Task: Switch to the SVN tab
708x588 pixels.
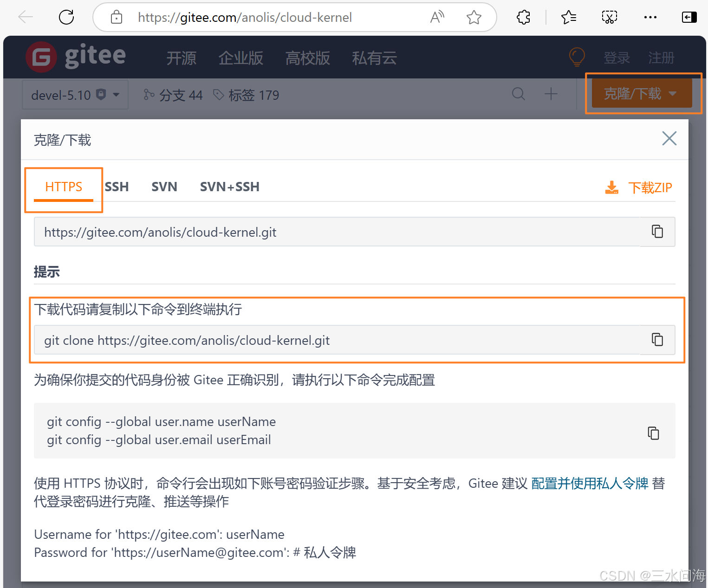Action: 164,187
